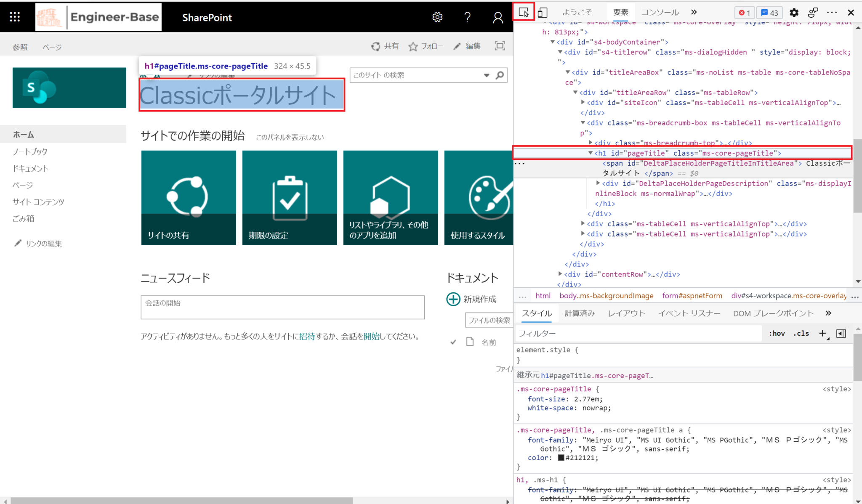Toggle フォロー to follow the site
The width and height of the screenshot is (862, 504).
pyautogui.click(x=426, y=46)
